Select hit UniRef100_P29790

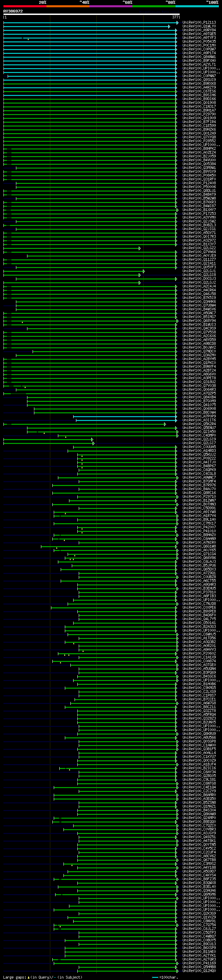click(199, 114)
